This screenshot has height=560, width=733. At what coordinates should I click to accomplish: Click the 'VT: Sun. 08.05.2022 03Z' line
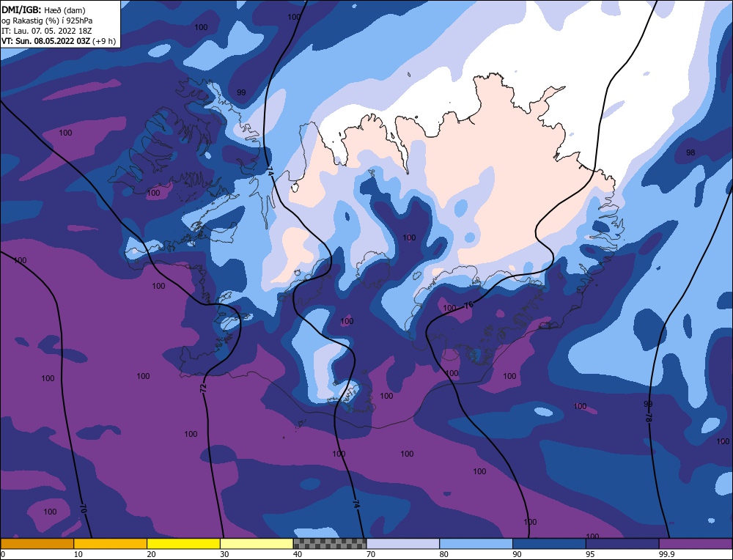coord(47,41)
